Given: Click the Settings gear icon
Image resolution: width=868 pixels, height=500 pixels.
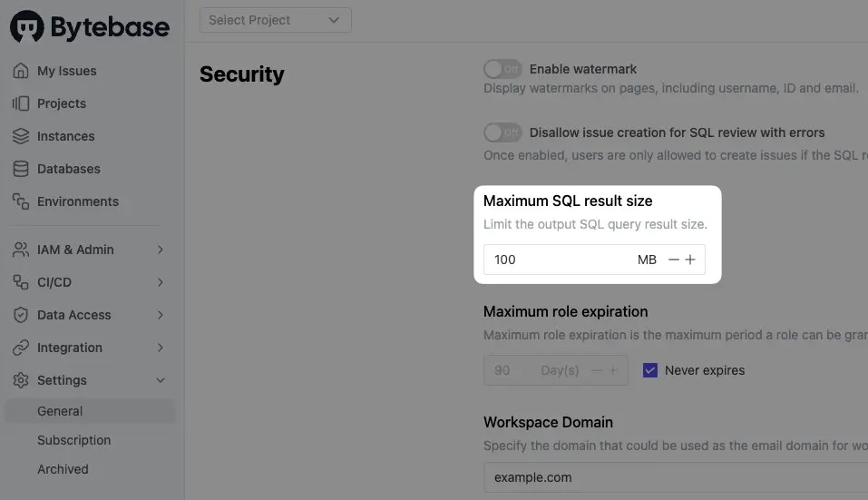Looking at the screenshot, I should tap(21, 380).
